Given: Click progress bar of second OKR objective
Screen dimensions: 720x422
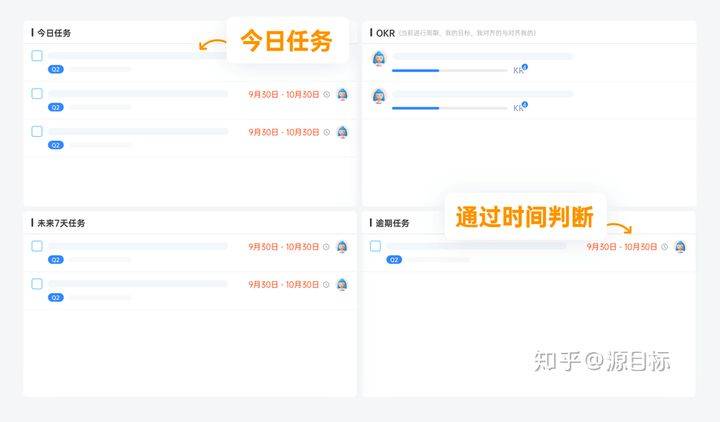Looking at the screenshot, I should point(450,108).
